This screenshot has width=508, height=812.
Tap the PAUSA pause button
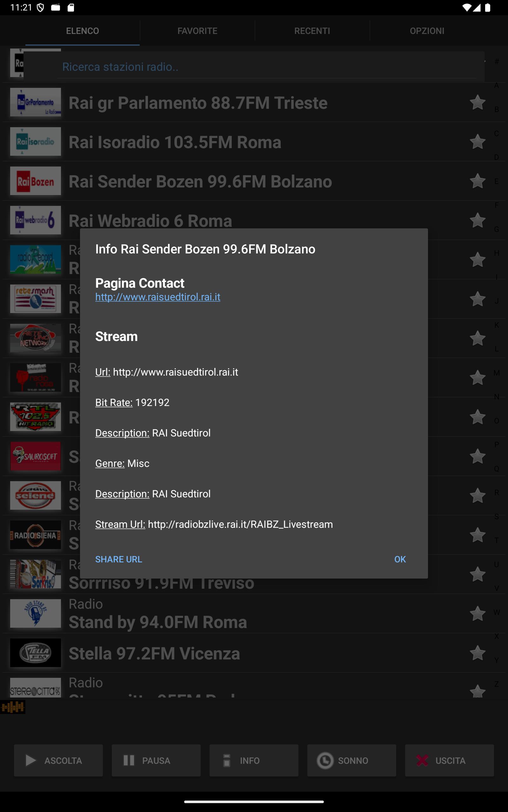pos(156,760)
